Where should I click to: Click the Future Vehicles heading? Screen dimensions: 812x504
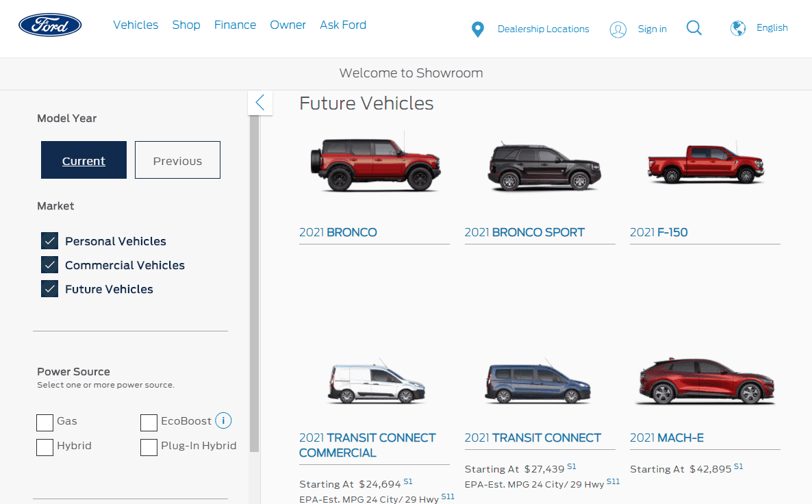(x=367, y=103)
